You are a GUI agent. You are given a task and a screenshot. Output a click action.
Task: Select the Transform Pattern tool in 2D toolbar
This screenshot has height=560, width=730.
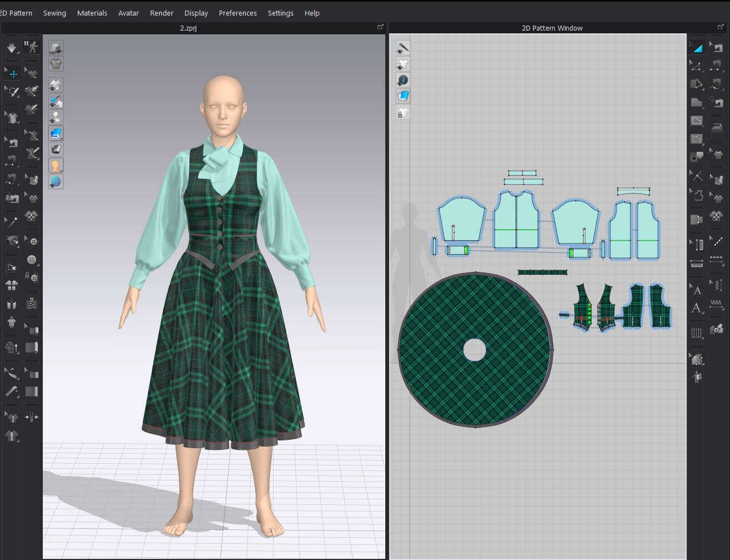[697, 47]
